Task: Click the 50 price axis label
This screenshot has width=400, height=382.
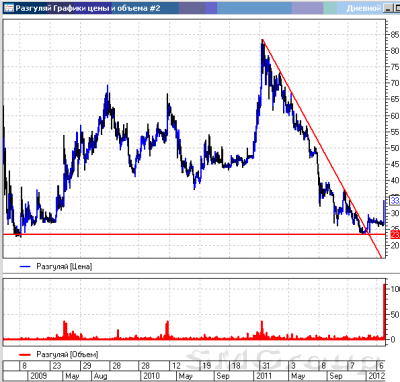Action: [x=395, y=148]
